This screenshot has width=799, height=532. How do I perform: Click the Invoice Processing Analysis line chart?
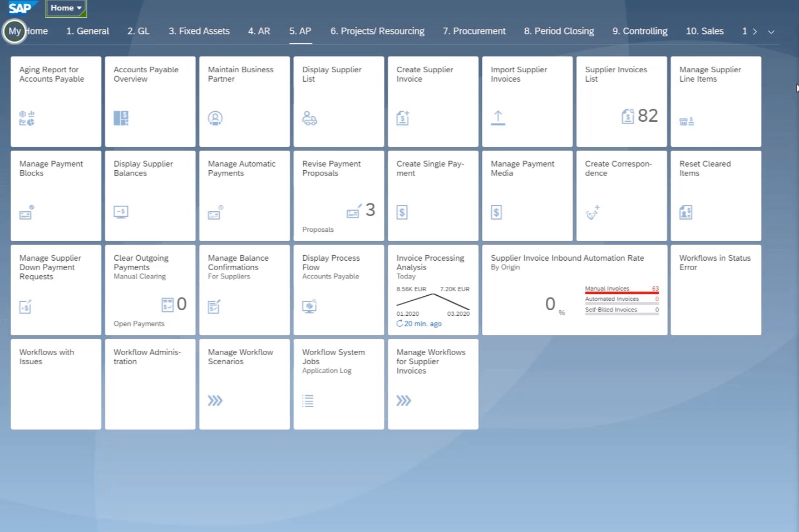(x=433, y=301)
